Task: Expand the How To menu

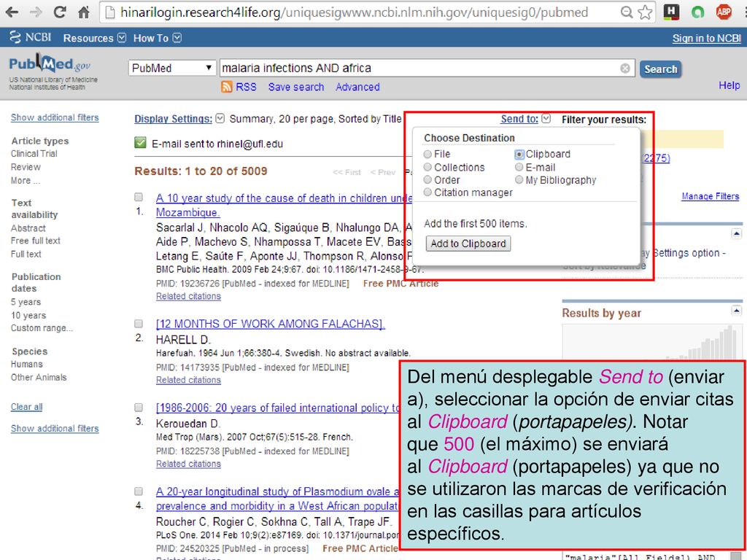Action: [x=158, y=38]
